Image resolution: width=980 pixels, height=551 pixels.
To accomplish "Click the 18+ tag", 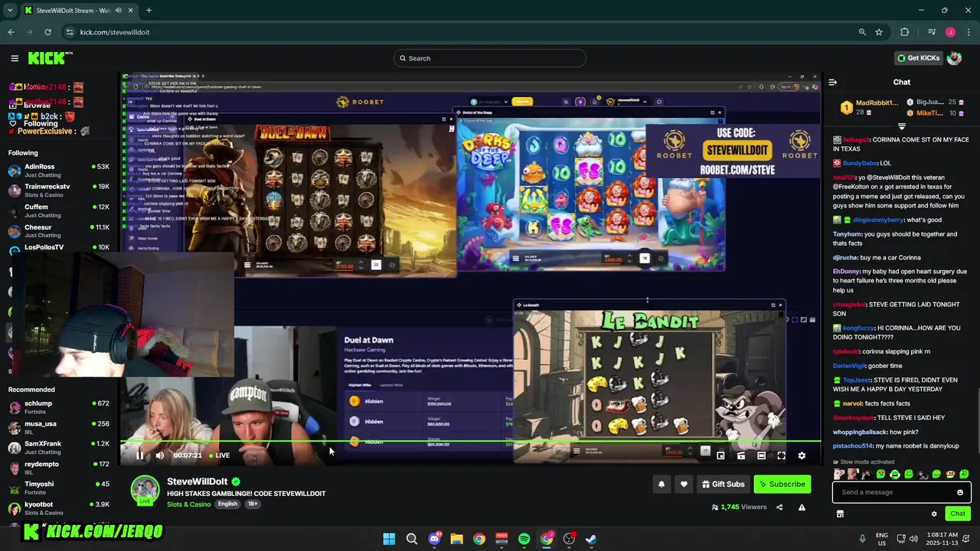I will click(x=252, y=504).
